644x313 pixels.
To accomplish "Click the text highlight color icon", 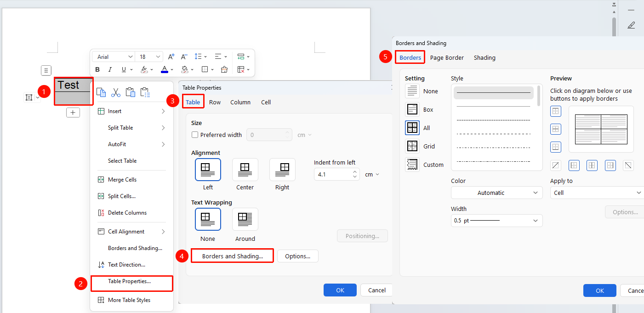I will 144,69.
